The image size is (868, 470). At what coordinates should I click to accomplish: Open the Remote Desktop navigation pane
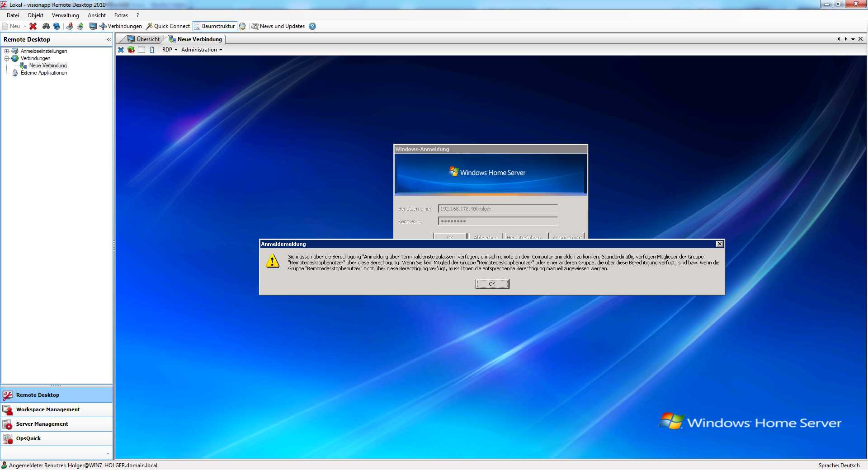(x=57, y=395)
